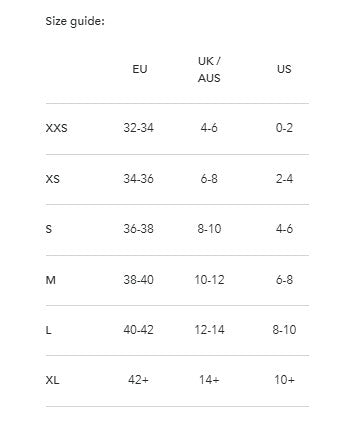Select the US column header
364x441 pixels.
(x=284, y=69)
